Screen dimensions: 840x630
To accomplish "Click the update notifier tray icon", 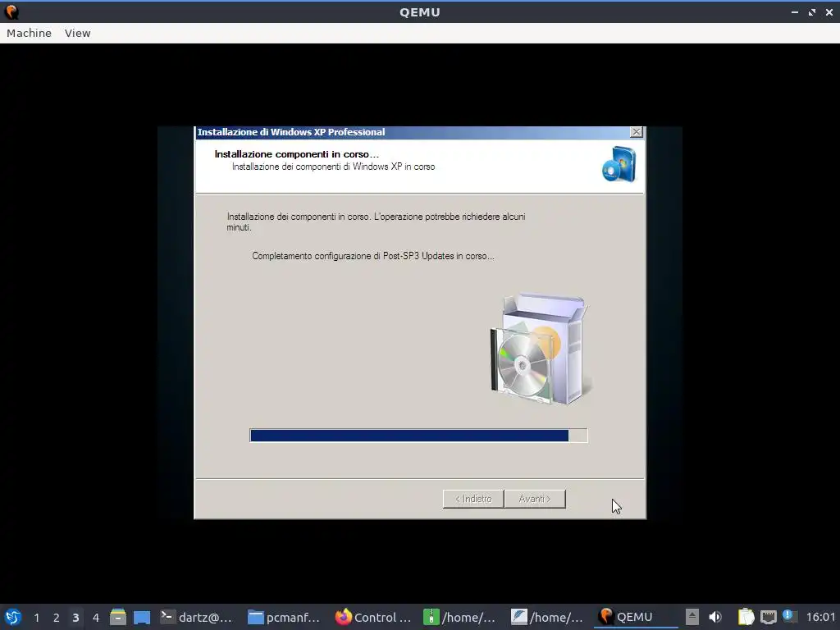I will coord(788,615).
